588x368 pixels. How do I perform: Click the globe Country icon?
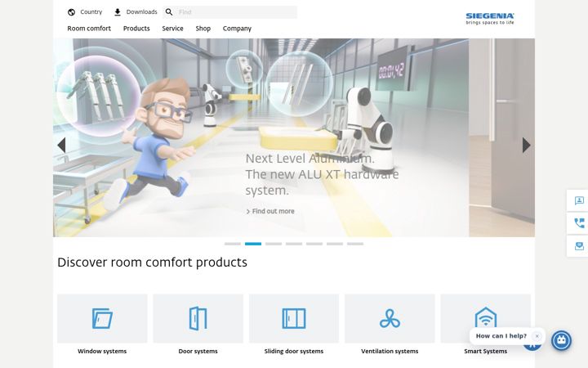click(71, 12)
